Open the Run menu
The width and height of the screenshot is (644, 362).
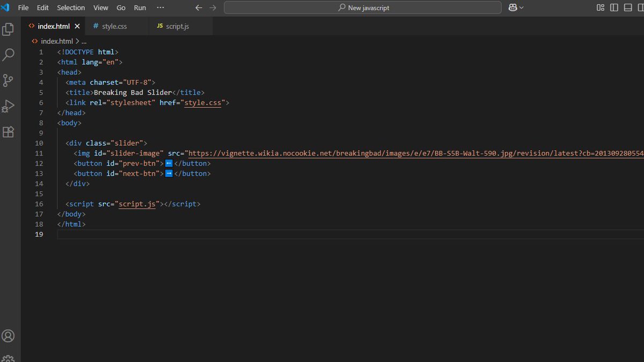[140, 8]
